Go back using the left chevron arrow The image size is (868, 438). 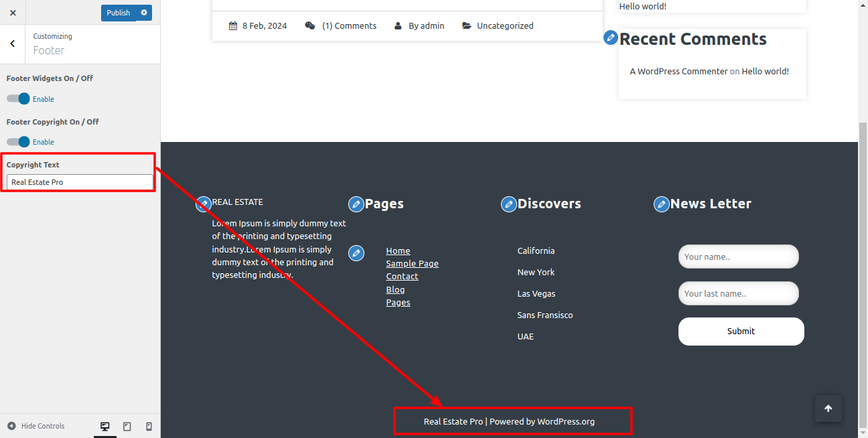pyautogui.click(x=13, y=44)
